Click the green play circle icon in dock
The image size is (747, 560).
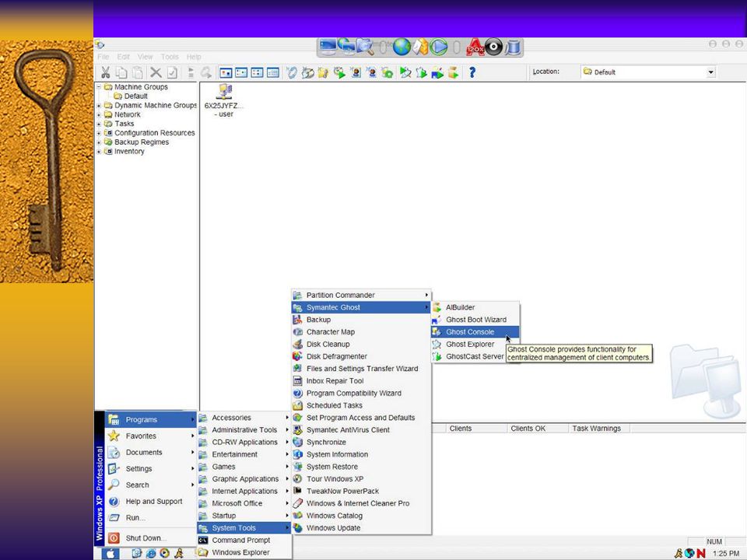point(438,47)
